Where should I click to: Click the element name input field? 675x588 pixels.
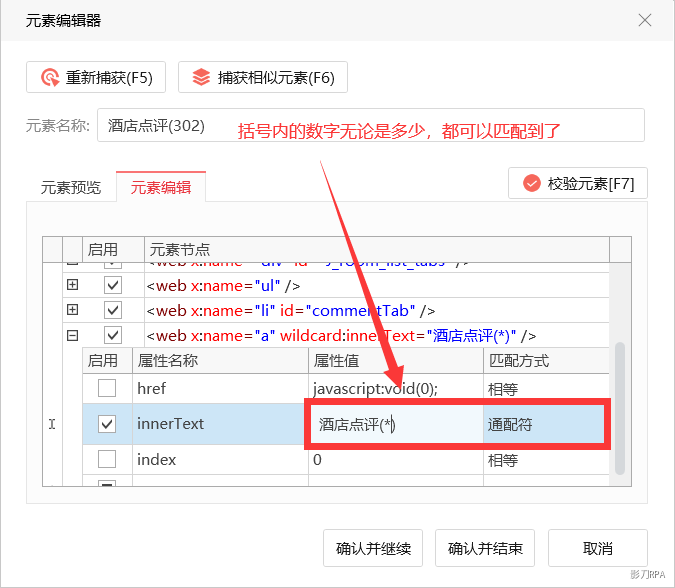click(370, 126)
